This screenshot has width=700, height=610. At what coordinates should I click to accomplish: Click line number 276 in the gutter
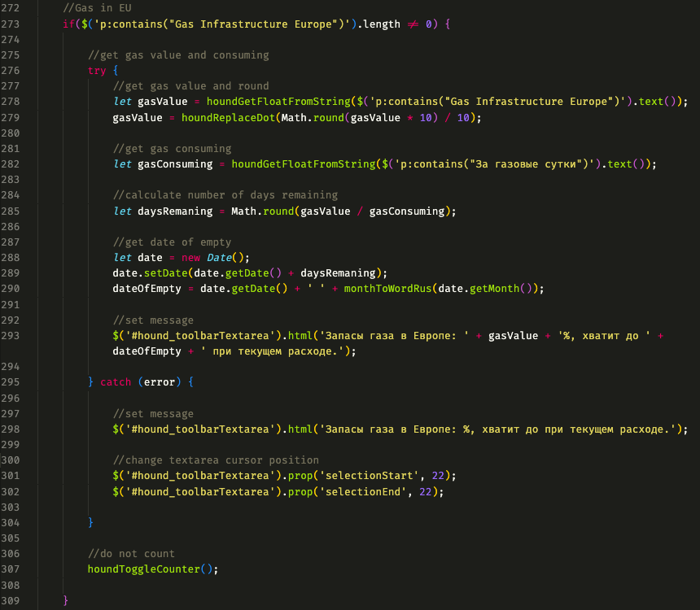coord(11,71)
